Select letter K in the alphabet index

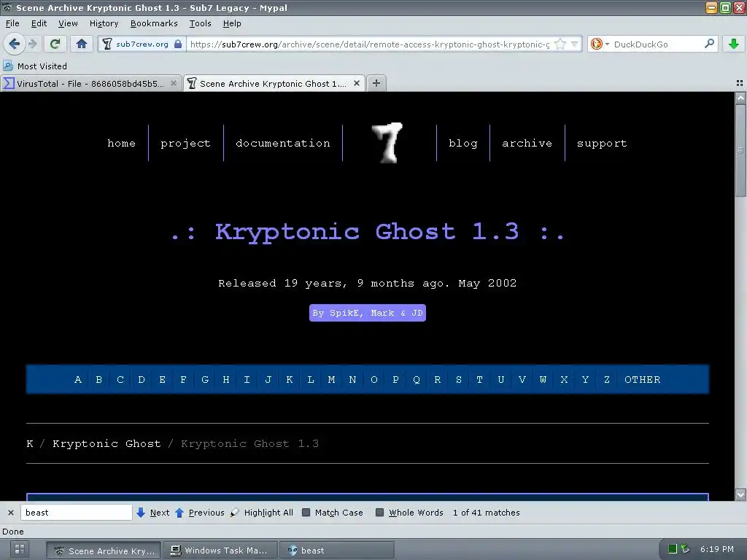(x=289, y=379)
